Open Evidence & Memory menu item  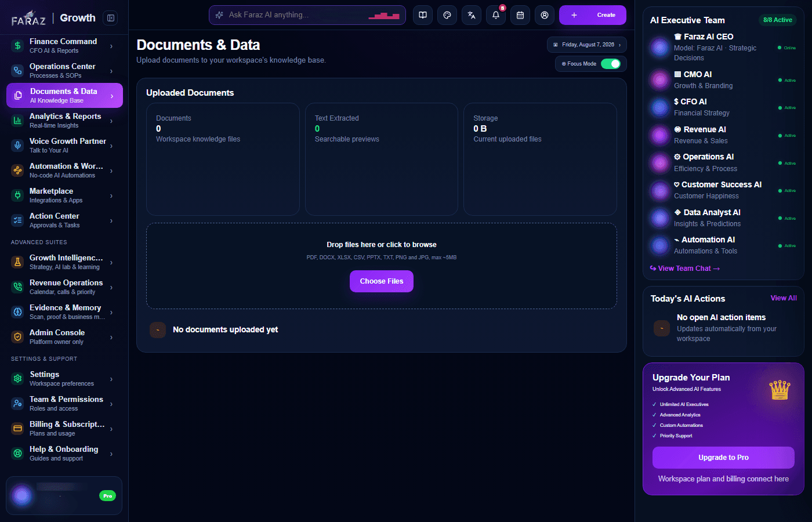point(64,312)
